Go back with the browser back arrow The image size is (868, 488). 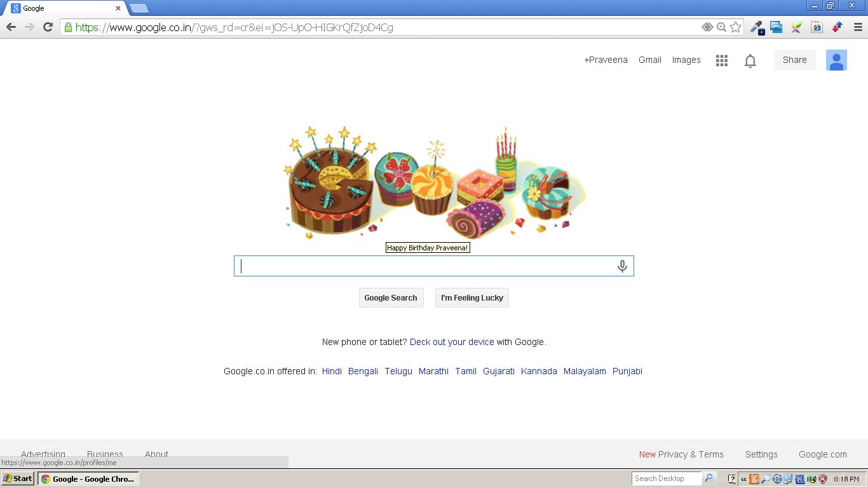click(11, 27)
